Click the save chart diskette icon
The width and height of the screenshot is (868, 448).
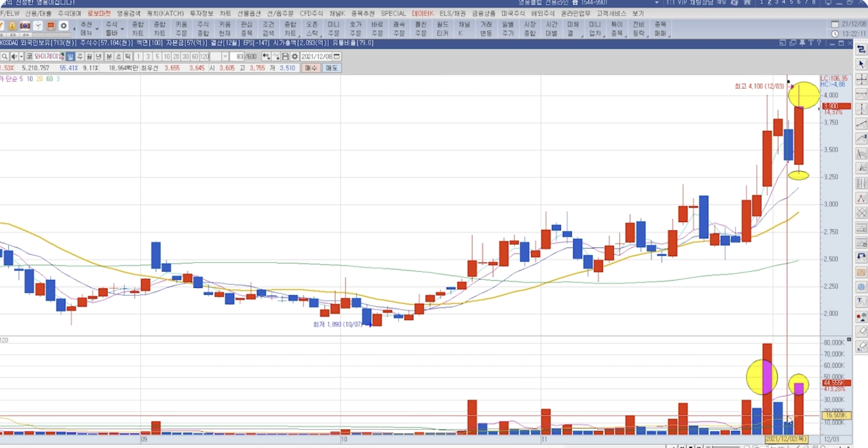[x=285, y=57]
